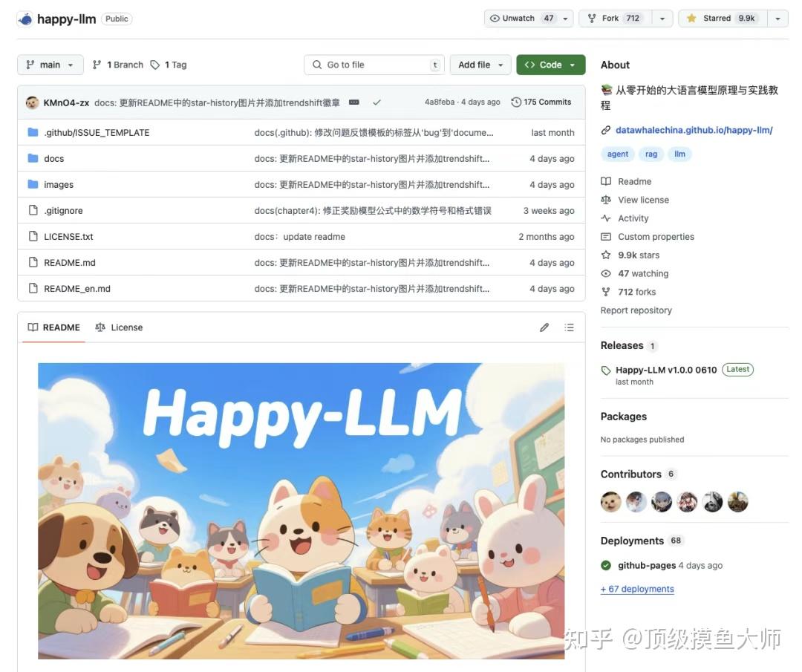Expand the main branch selector

coord(50,65)
